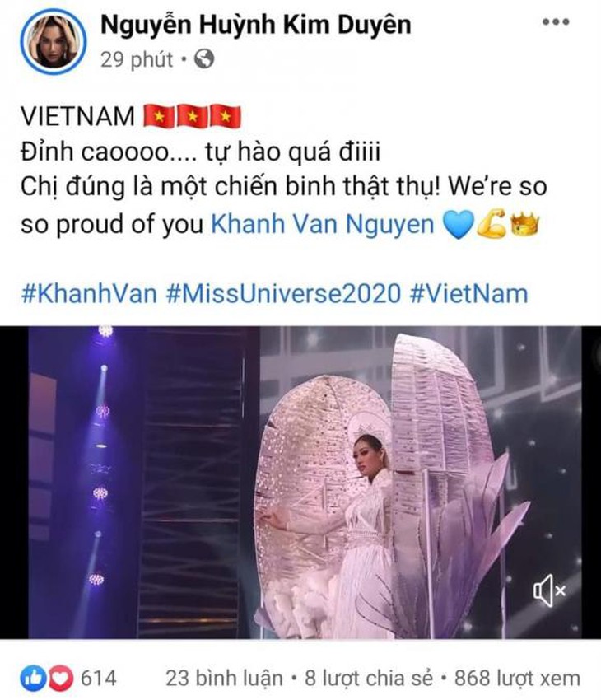The width and height of the screenshot is (601, 700).
Task: Play the stage costume video
Action: pyautogui.click(x=300, y=482)
